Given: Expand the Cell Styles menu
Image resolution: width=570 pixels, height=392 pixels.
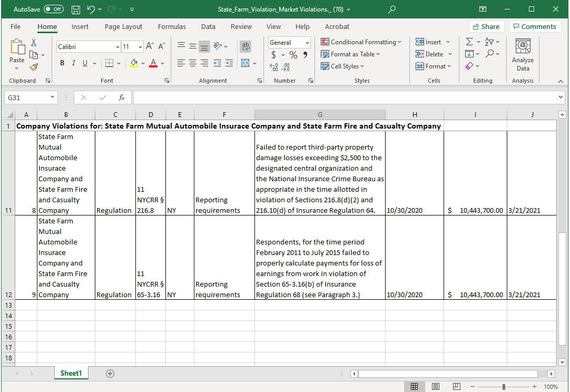Looking at the screenshot, I should (342, 66).
